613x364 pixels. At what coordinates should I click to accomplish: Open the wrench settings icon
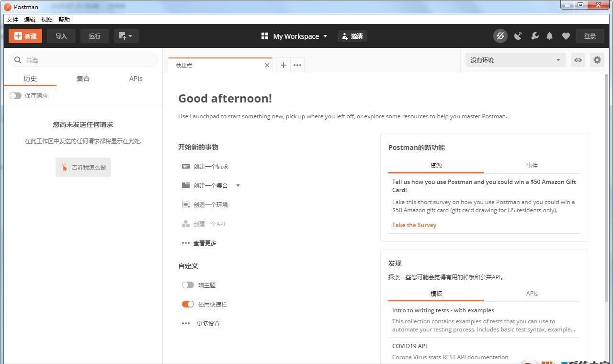pyautogui.click(x=534, y=36)
